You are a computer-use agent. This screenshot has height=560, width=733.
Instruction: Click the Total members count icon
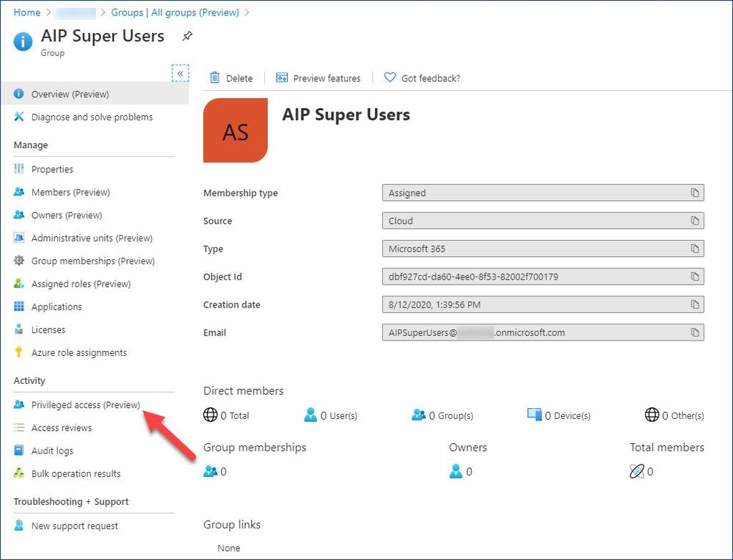[x=637, y=471]
